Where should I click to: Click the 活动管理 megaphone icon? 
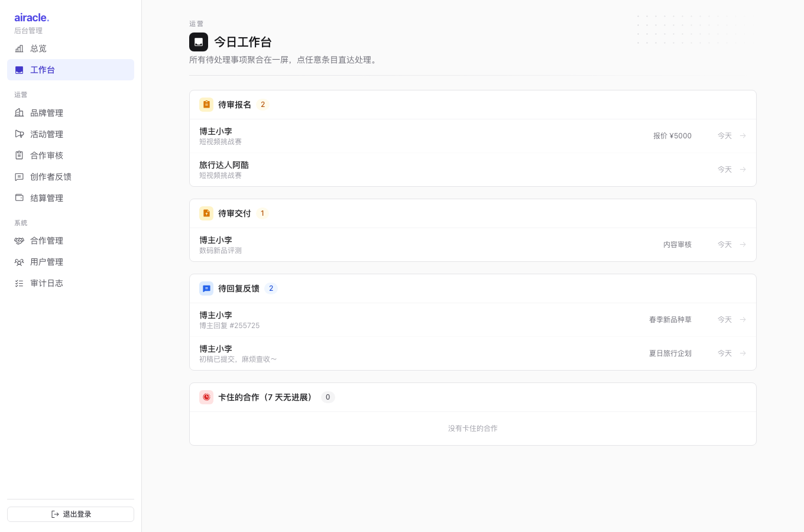19,134
